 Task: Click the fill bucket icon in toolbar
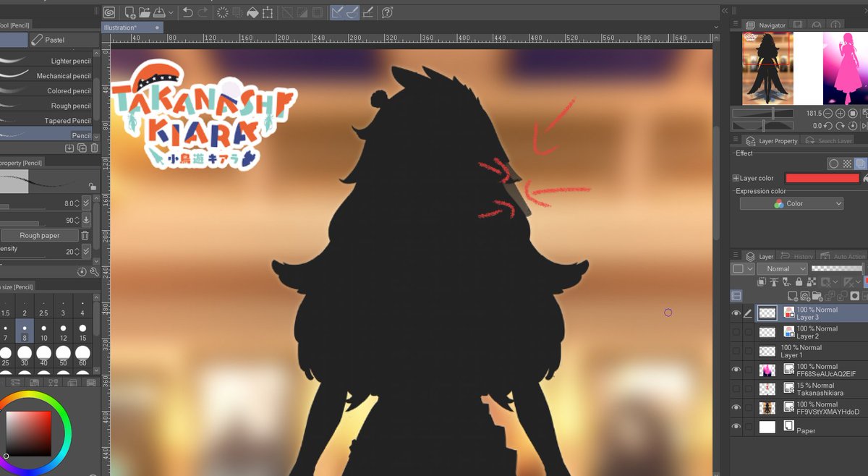253,12
